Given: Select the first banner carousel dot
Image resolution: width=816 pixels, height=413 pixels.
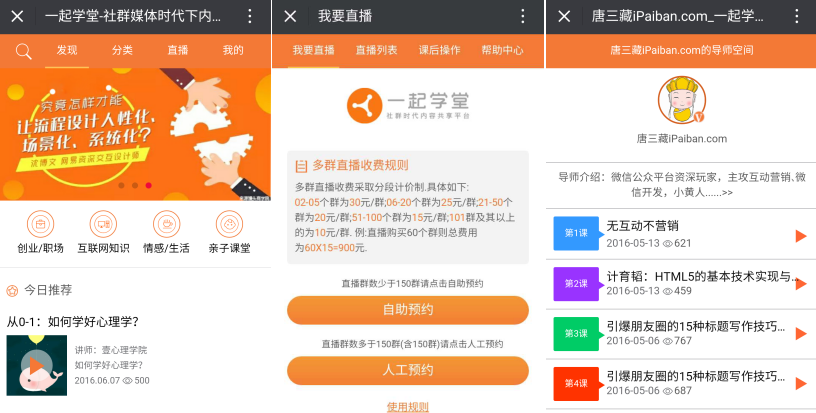Looking at the screenshot, I should [121, 185].
